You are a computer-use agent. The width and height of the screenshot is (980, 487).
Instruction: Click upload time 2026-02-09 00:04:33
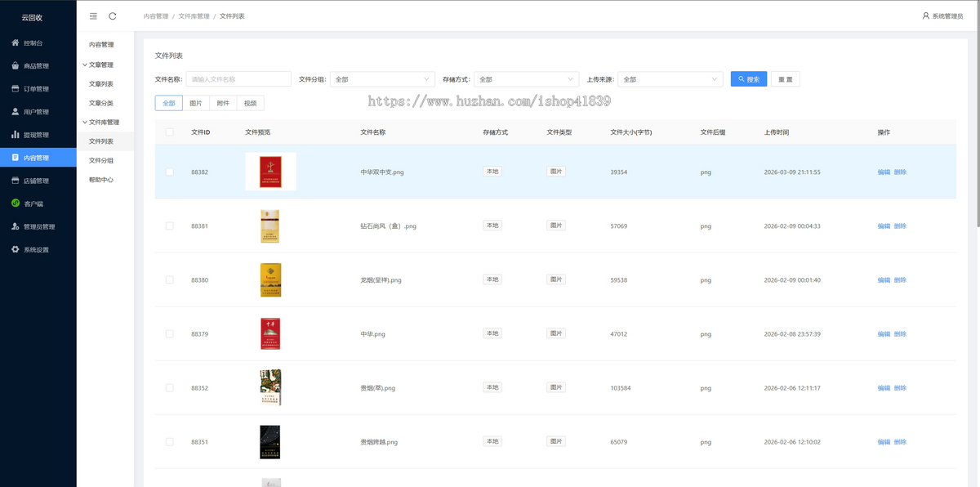[x=792, y=226]
